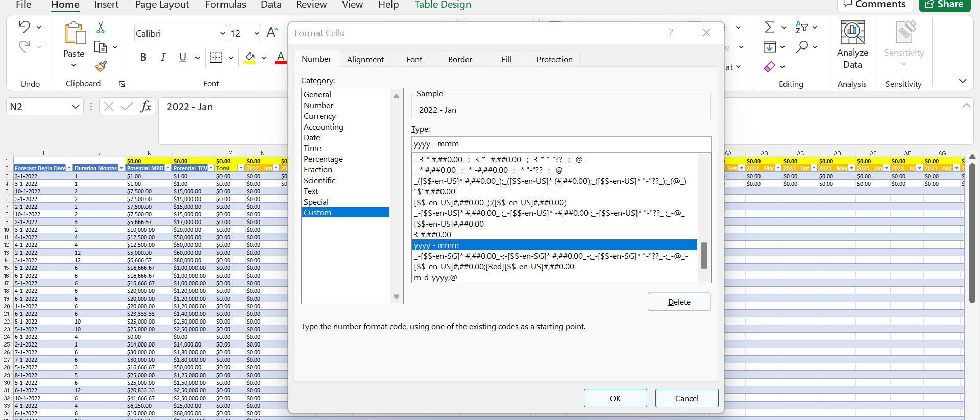Apply yellow Fill Color
The width and height of the screenshot is (980, 420).
pyautogui.click(x=250, y=57)
